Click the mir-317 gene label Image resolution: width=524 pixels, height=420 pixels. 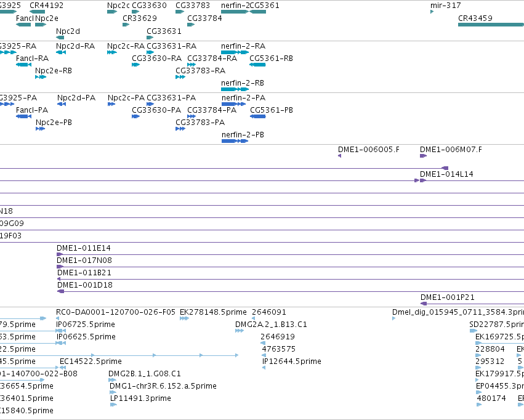(x=445, y=6)
